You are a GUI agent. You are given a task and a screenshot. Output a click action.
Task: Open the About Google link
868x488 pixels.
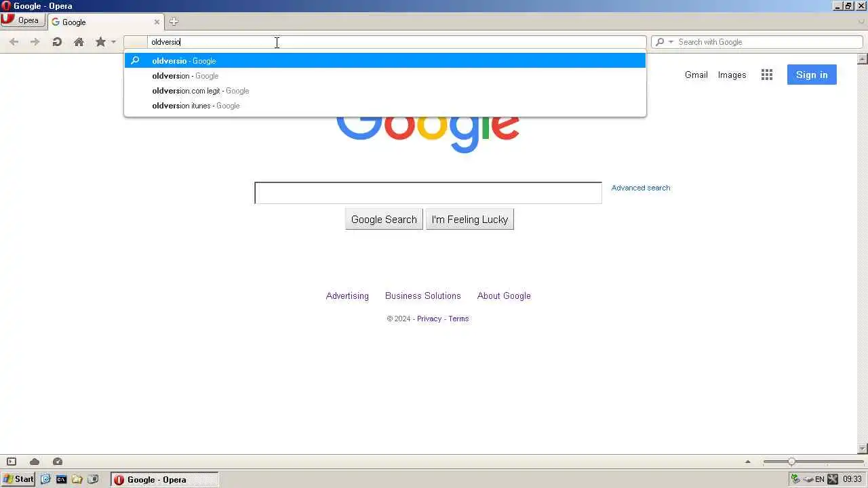(x=504, y=296)
